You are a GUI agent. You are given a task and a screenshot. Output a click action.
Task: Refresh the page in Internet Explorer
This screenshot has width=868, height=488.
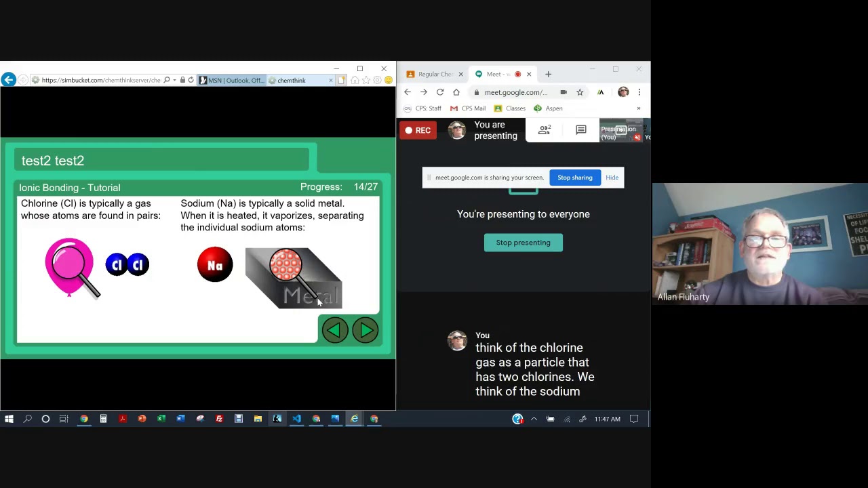[x=191, y=80]
